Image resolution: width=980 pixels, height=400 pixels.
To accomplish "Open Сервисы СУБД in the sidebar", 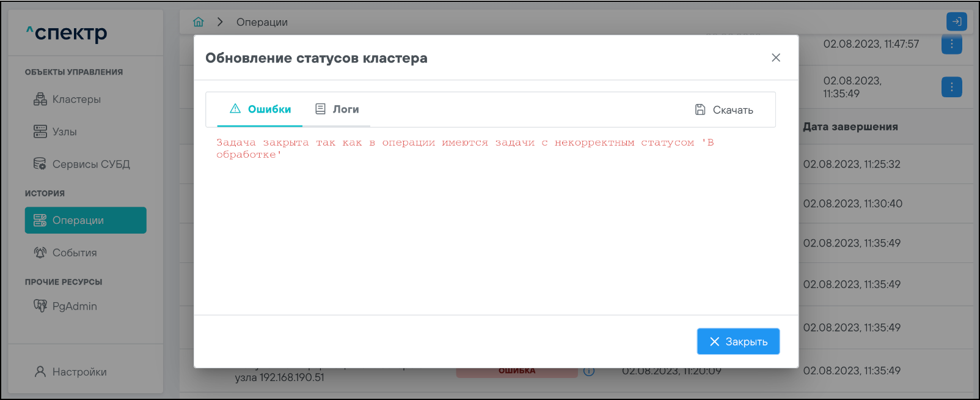I will click(86, 164).
